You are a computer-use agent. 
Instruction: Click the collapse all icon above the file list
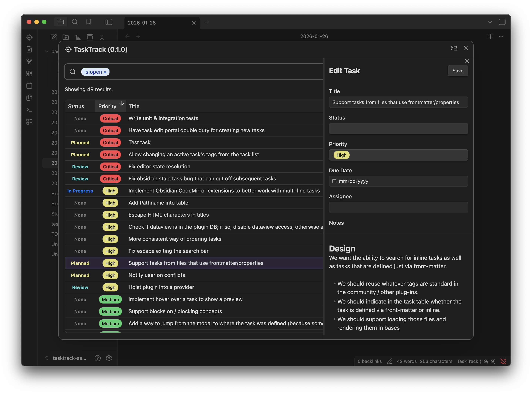pyautogui.click(x=102, y=37)
